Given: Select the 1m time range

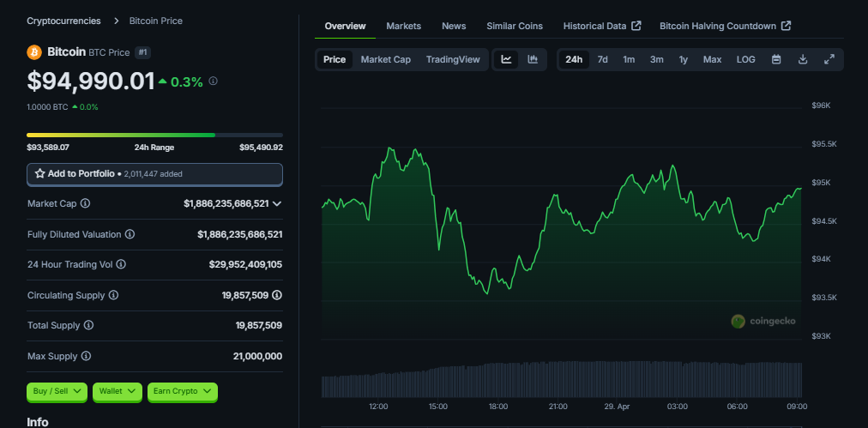Looking at the screenshot, I should pos(629,59).
